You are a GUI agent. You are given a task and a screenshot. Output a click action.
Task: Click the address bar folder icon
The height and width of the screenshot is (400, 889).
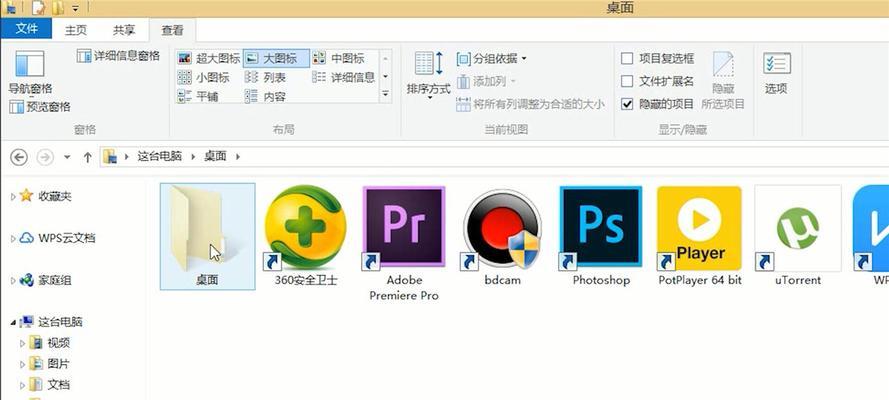point(110,157)
